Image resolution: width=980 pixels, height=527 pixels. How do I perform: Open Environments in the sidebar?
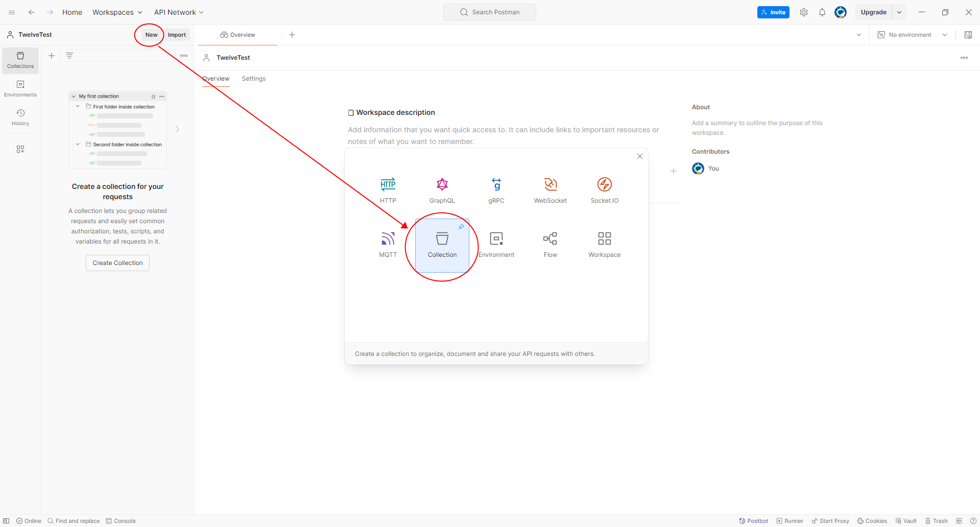click(20, 89)
